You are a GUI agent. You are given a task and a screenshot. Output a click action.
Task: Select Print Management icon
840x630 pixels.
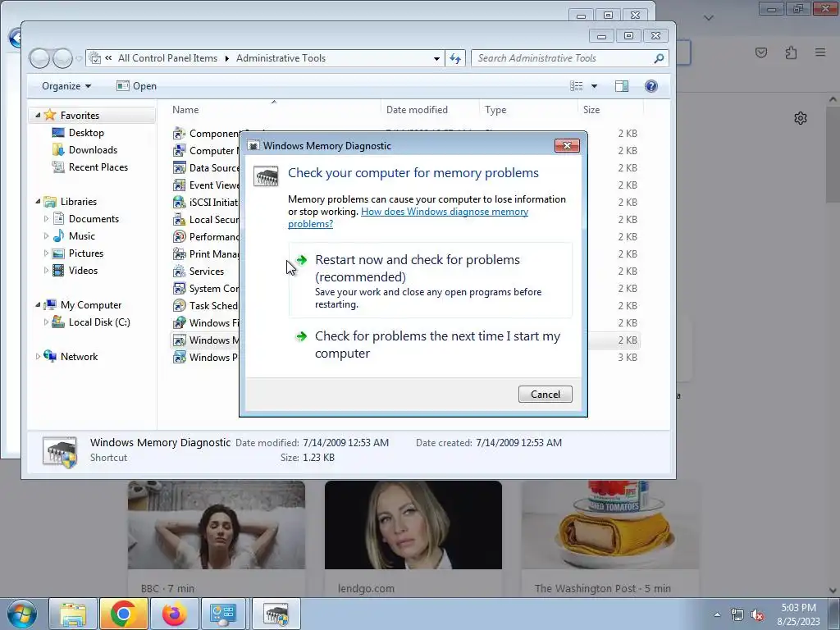pyautogui.click(x=179, y=254)
